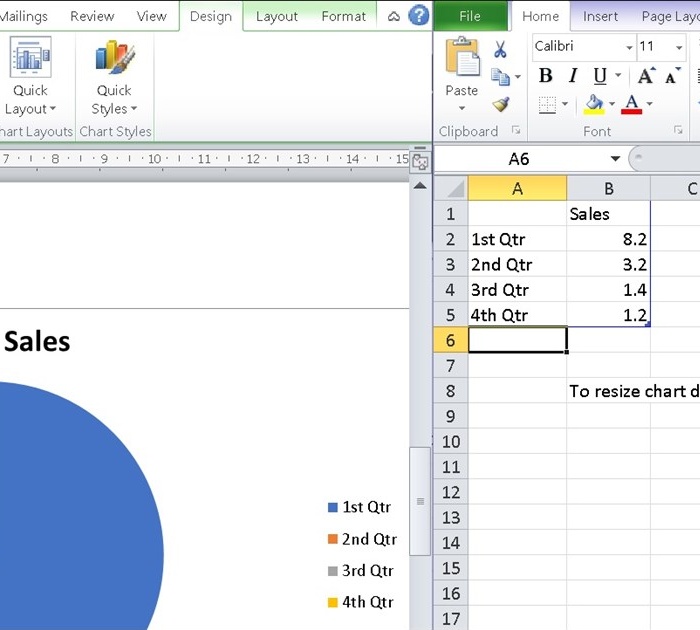This screenshot has height=630, width=700.
Task: Click cell with 1st Qtr label
Action: click(x=517, y=239)
